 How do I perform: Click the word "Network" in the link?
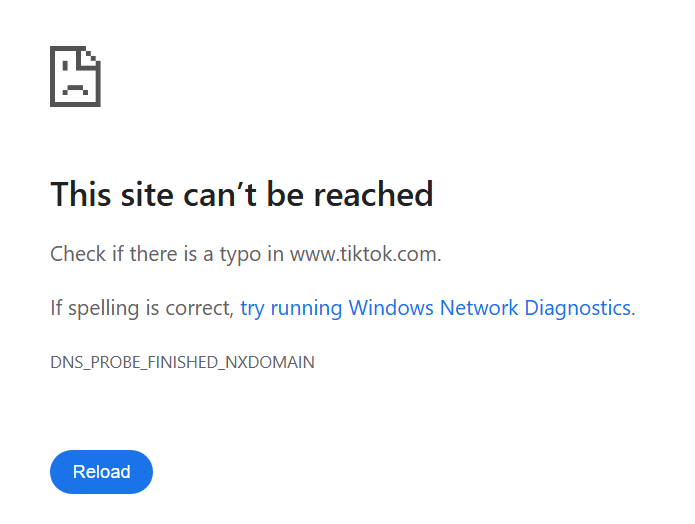point(479,308)
